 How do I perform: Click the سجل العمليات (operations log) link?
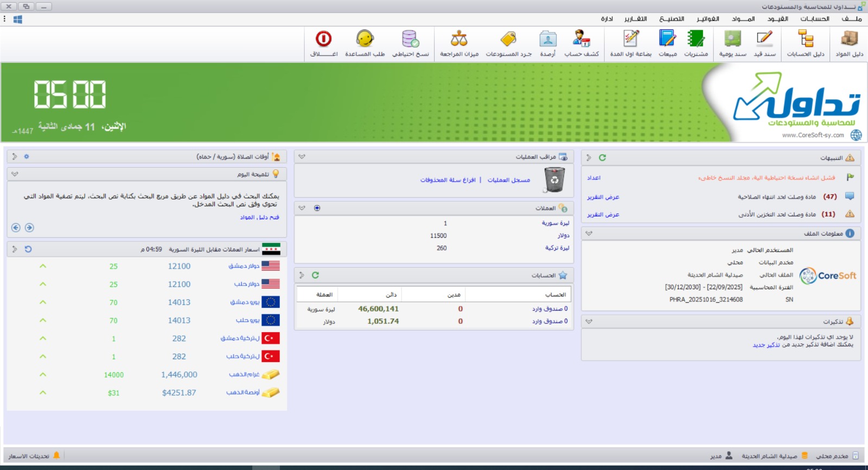(x=508, y=180)
